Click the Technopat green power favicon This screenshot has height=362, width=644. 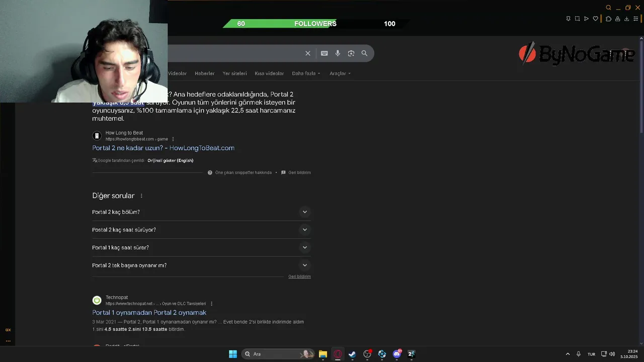point(97,300)
